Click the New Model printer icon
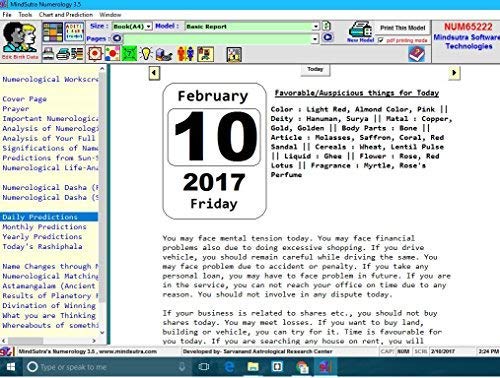 360,32
